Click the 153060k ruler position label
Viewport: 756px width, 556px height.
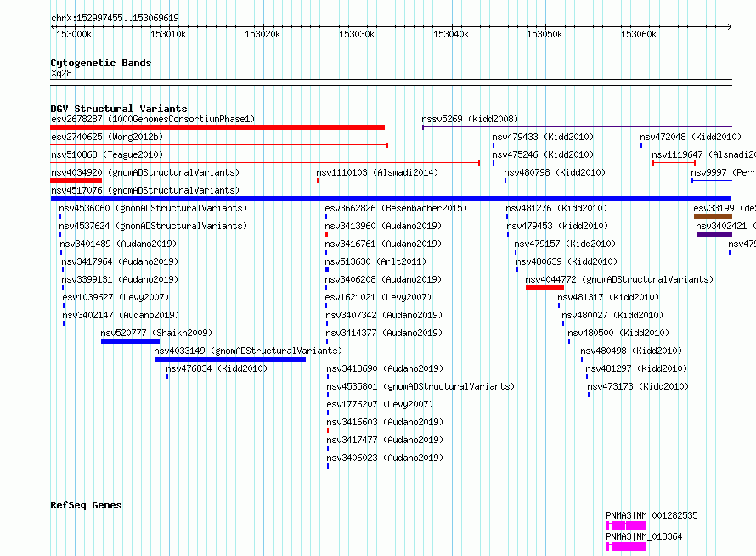click(x=639, y=34)
